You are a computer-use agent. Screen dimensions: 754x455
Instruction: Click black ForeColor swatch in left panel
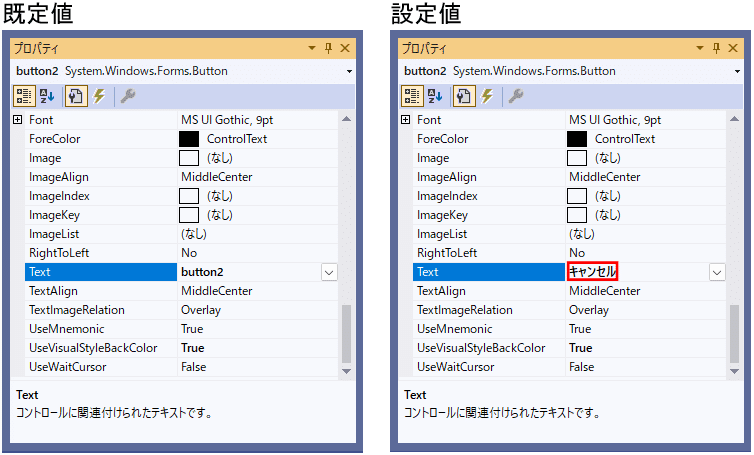tap(189, 139)
